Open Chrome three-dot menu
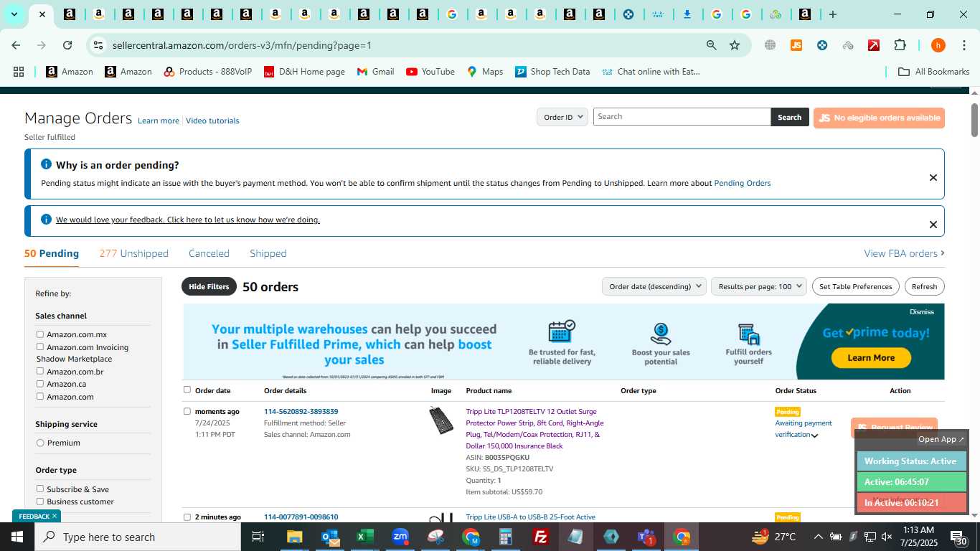The image size is (980, 551). [963, 45]
